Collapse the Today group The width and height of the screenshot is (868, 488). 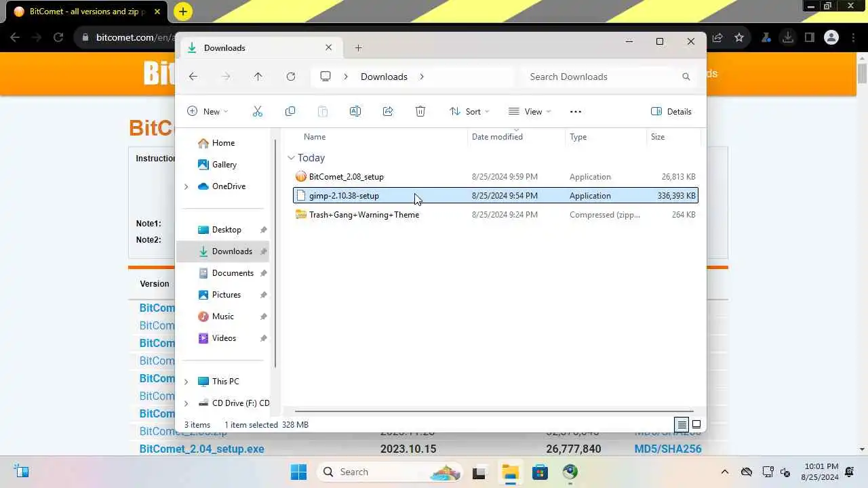(291, 158)
